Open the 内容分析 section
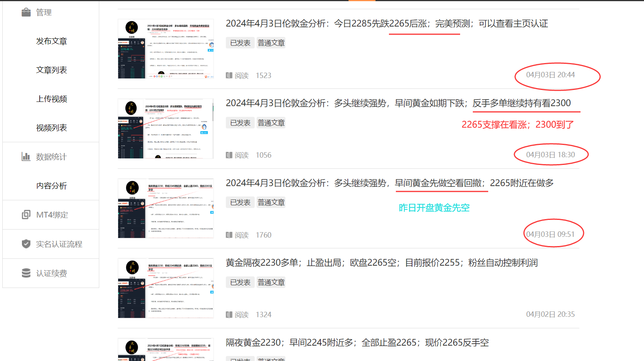 click(x=52, y=186)
